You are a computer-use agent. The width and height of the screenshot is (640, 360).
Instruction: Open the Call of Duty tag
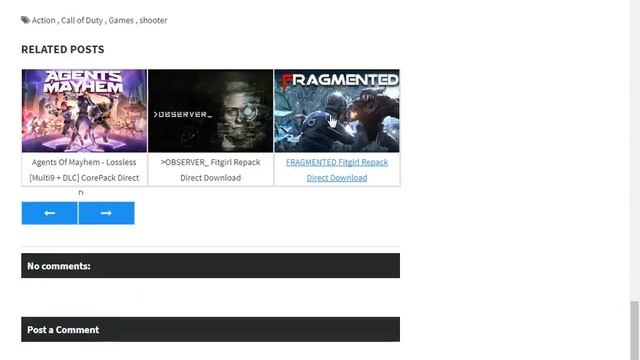tap(82, 20)
